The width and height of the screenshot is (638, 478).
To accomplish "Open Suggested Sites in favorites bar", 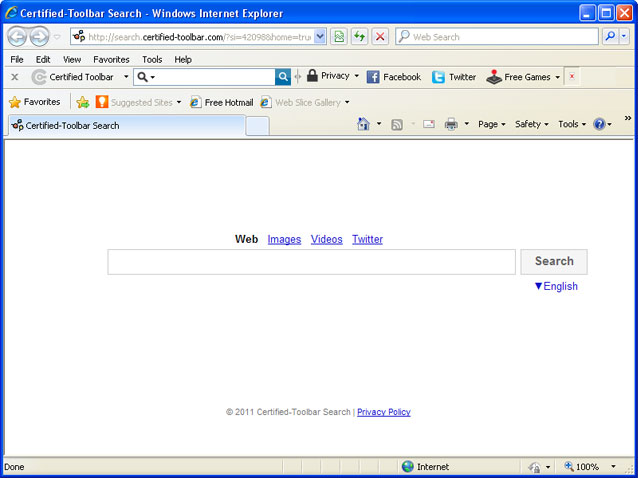I will pos(138,102).
